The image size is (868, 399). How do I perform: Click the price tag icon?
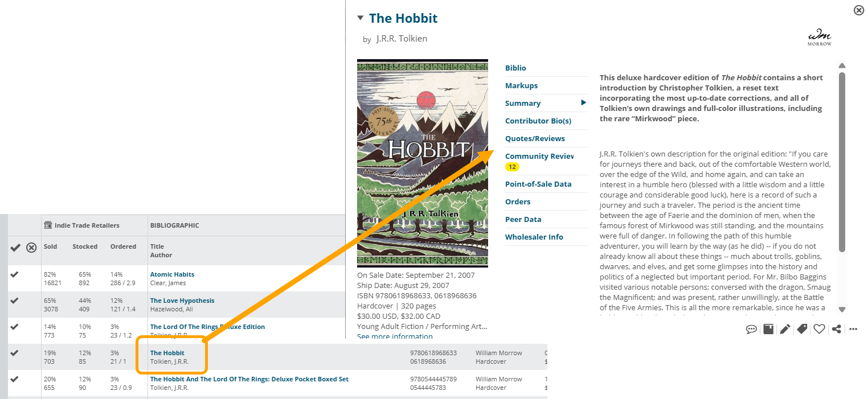(802, 329)
